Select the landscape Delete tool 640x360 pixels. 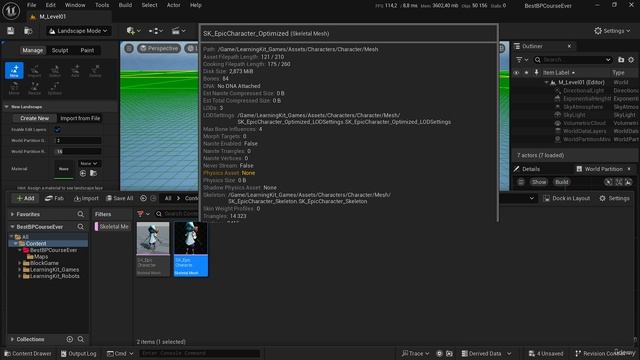95,71
